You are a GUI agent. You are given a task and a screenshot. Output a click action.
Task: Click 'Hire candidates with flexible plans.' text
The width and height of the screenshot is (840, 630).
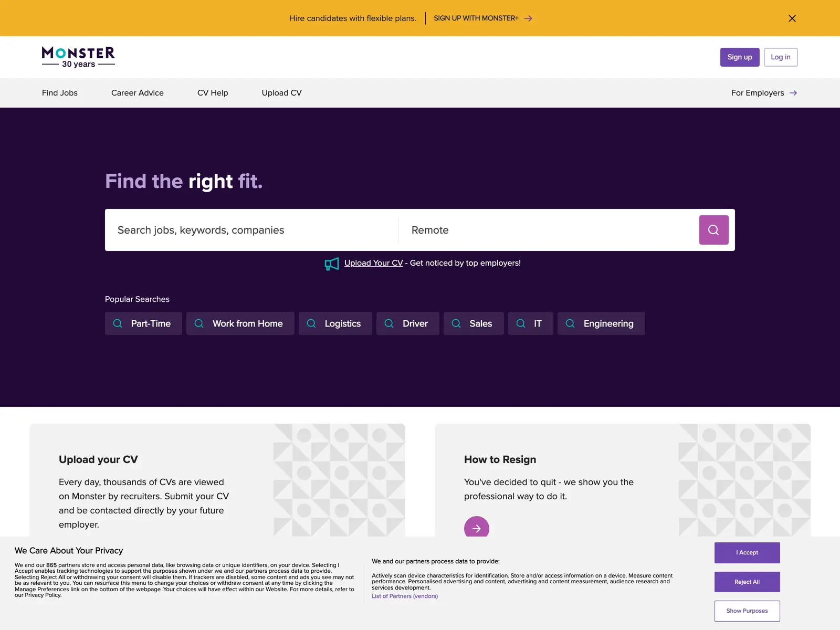[353, 18]
